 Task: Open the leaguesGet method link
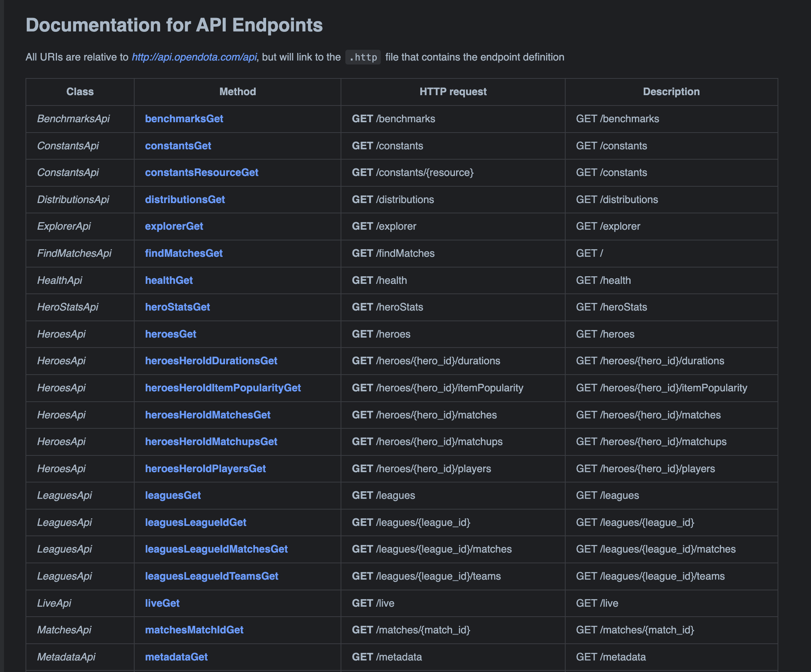[173, 495]
